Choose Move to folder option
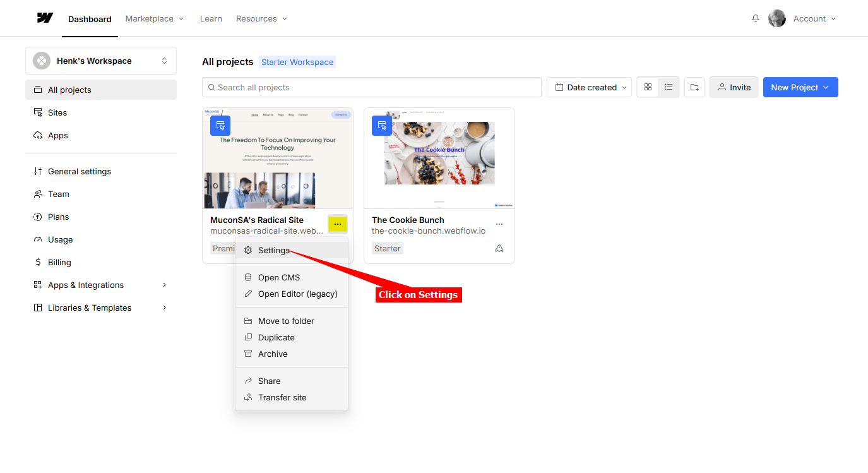This screenshot has height=473, width=868. pyautogui.click(x=292, y=321)
